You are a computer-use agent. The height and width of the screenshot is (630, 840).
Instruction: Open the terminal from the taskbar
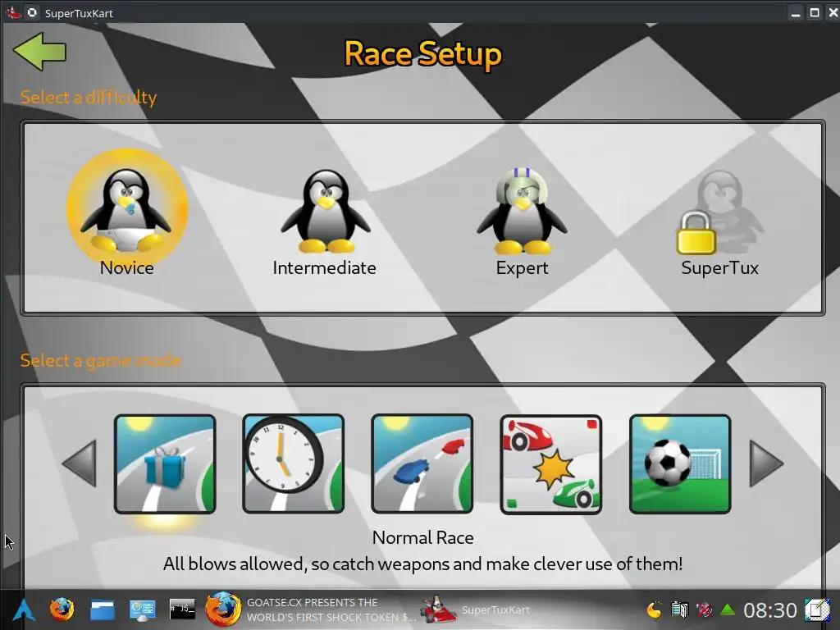[182, 609]
